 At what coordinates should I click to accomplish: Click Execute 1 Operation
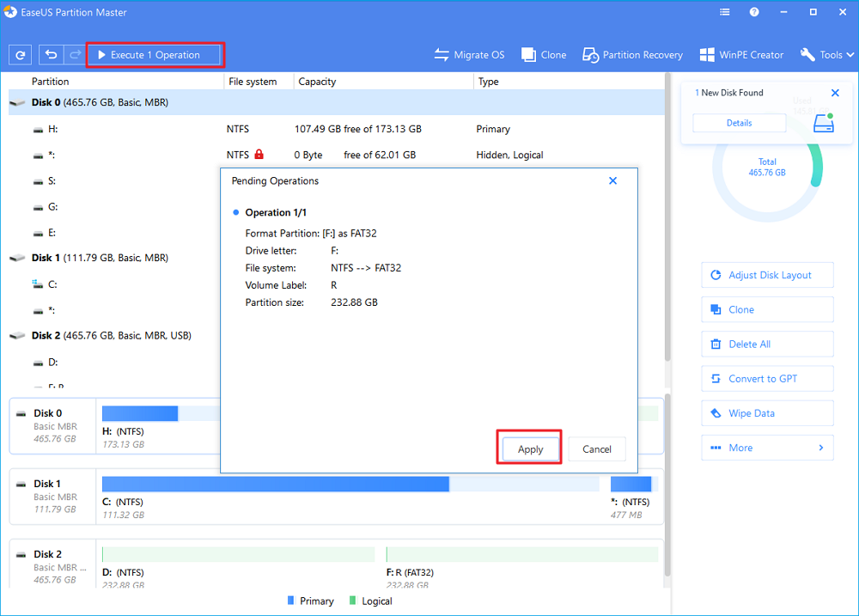coord(155,54)
